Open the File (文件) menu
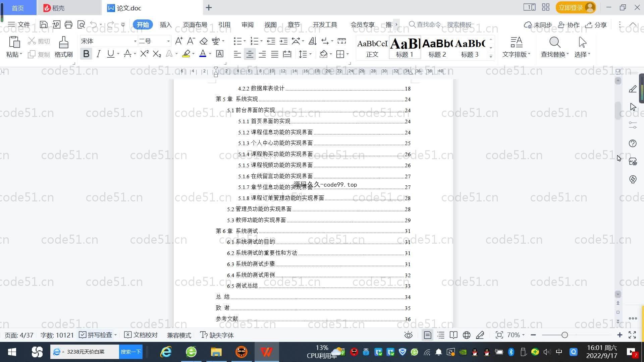 [x=19, y=24]
